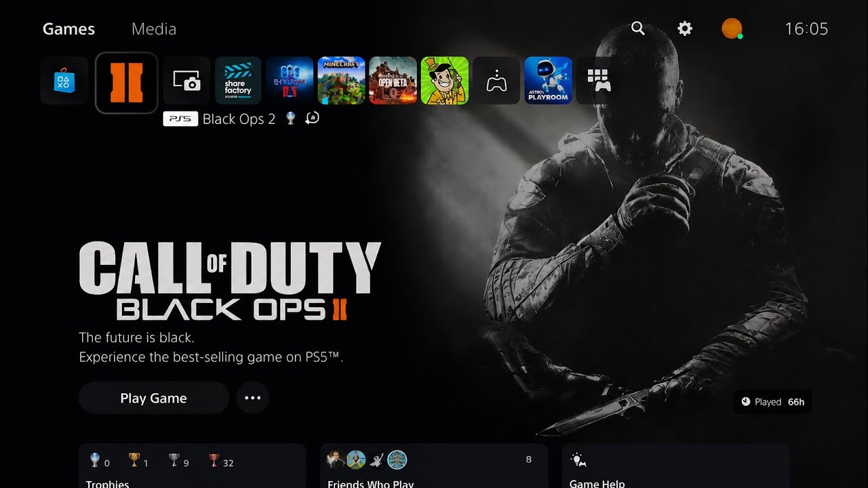
Task: Click the Game Help lightbulb icon
Action: (578, 460)
